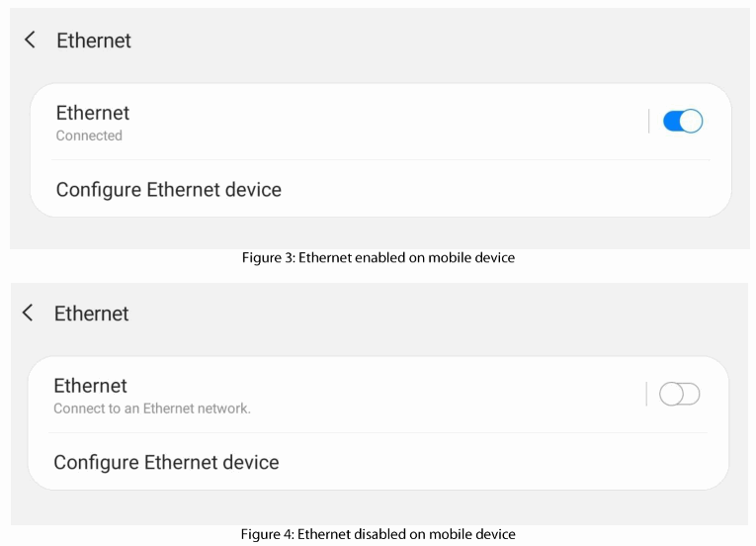Open Configure Ethernet device under the disabled Ethernet row

pyautogui.click(x=166, y=463)
